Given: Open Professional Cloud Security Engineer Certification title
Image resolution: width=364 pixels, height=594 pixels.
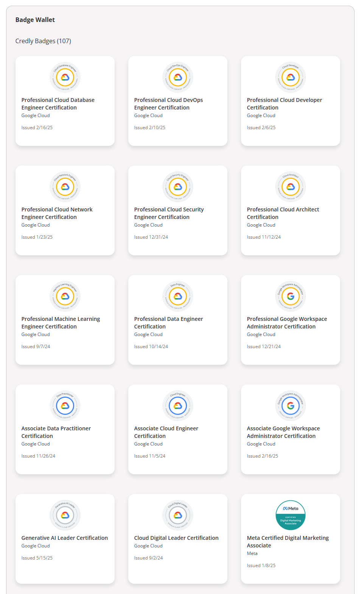Looking at the screenshot, I should (169, 213).
